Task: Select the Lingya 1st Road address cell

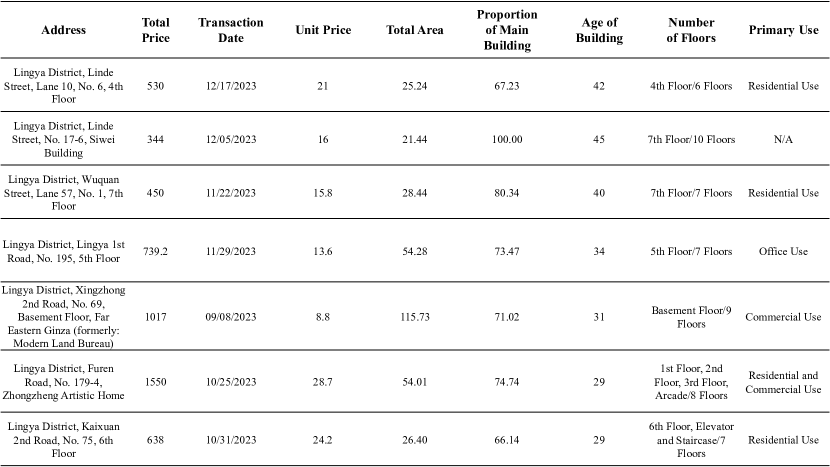Action: [x=63, y=251]
